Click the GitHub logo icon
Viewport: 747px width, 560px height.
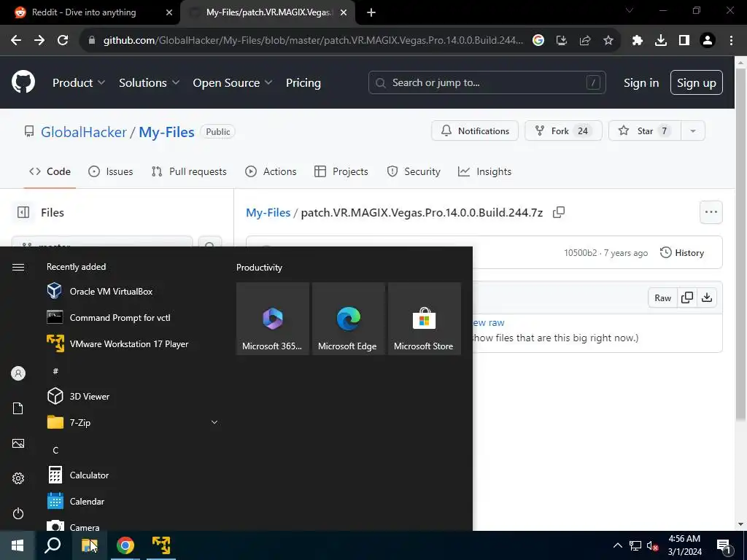click(23, 82)
